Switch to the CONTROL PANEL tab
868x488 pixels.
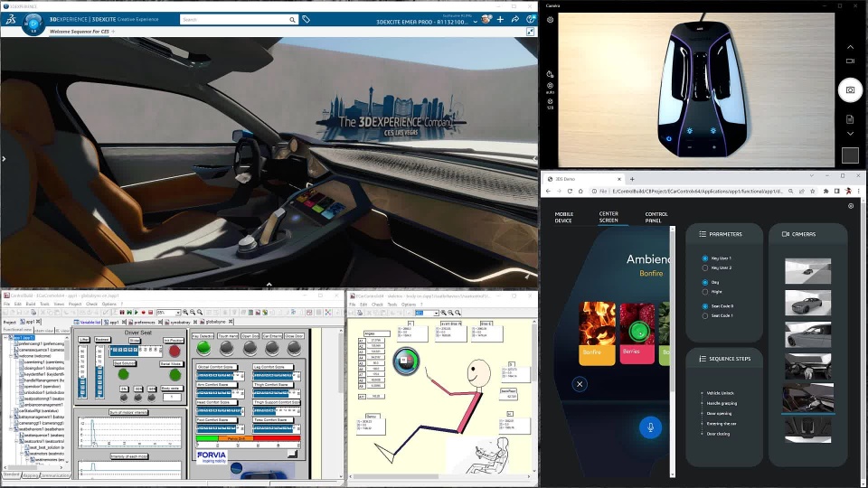[x=656, y=218]
